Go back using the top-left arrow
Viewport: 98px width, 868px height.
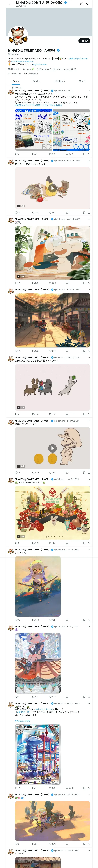9,4
